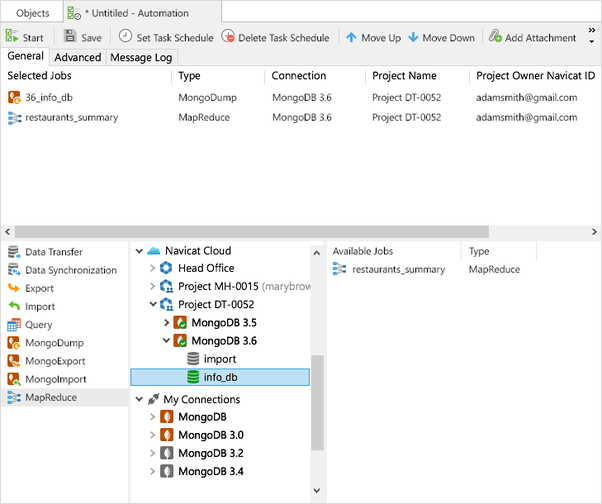Expand the MongoDB 3.5 connection
The width and height of the screenshot is (602, 504).
(x=166, y=322)
